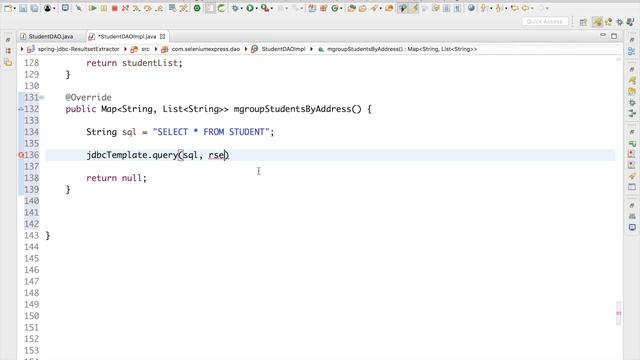640x360 pixels.
Task: Click the New file wizard icon
Action: (8, 8)
